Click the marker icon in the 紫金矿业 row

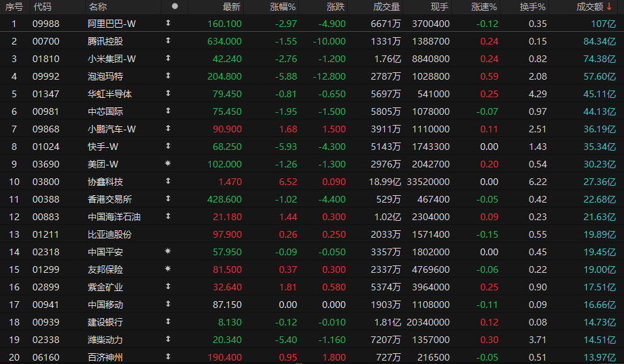[168, 286]
